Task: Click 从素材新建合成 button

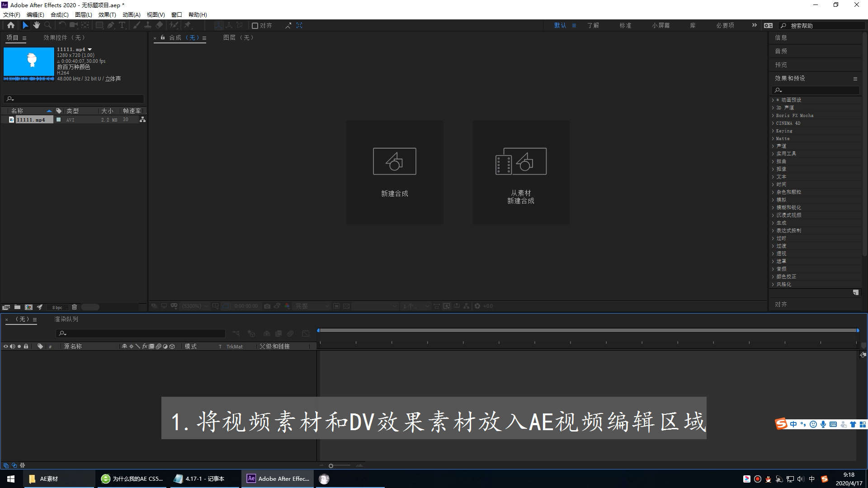Action: (520, 173)
